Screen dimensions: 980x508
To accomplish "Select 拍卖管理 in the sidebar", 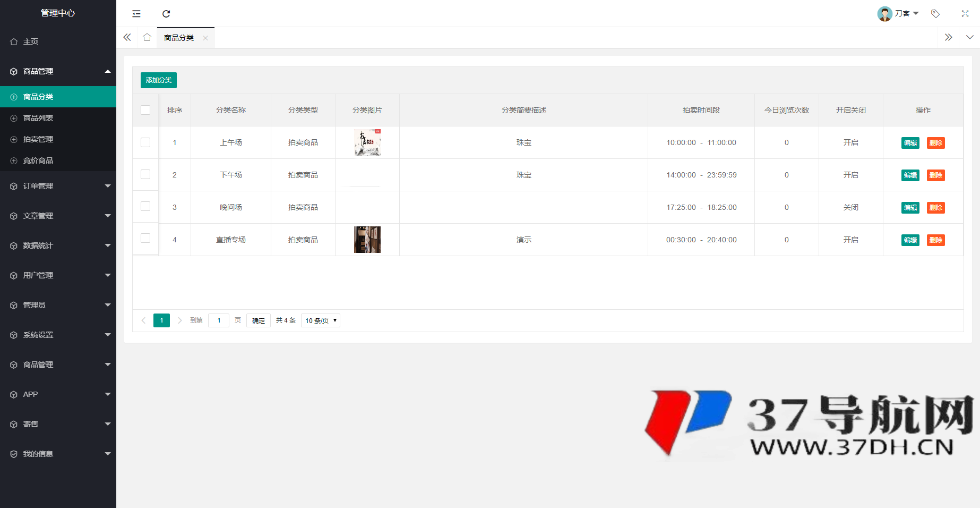I will pyautogui.click(x=38, y=139).
